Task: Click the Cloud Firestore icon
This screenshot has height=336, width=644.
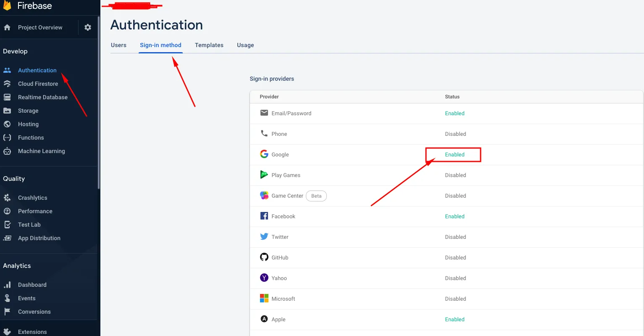Action: pos(7,84)
